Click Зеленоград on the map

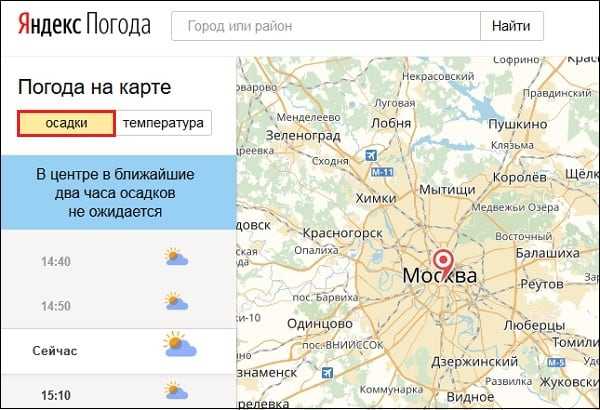(x=303, y=136)
